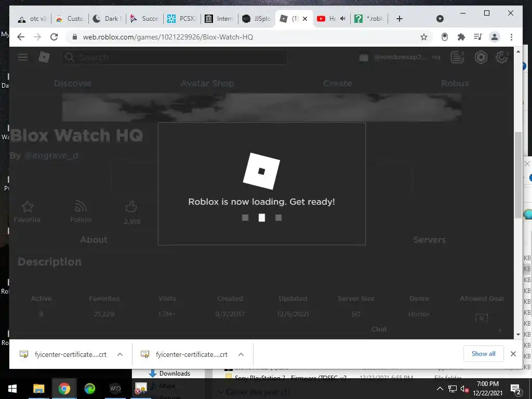The width and height of the screenshot is (532, 399).
Task: Open the Servers tab on game page
Action: (x=429, y=240)
